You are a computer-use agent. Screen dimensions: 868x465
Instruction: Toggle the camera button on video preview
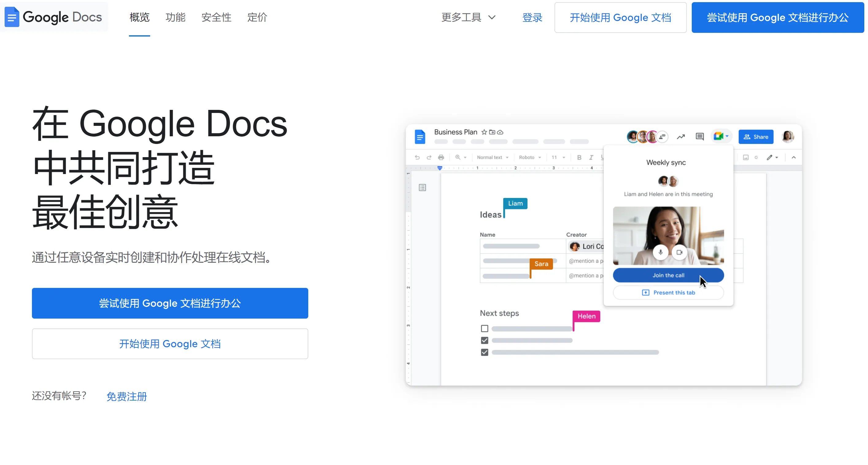[x=679, y=252]
